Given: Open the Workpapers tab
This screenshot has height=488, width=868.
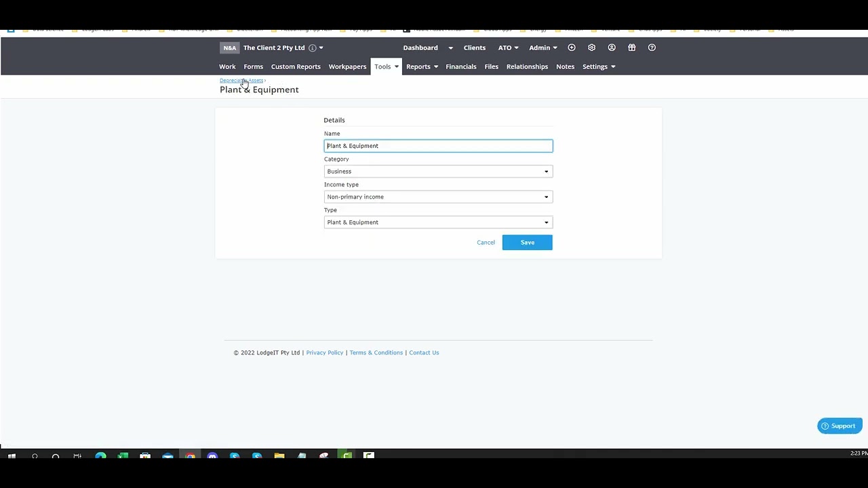Looking at the screenshot, I should click(347, 66).
